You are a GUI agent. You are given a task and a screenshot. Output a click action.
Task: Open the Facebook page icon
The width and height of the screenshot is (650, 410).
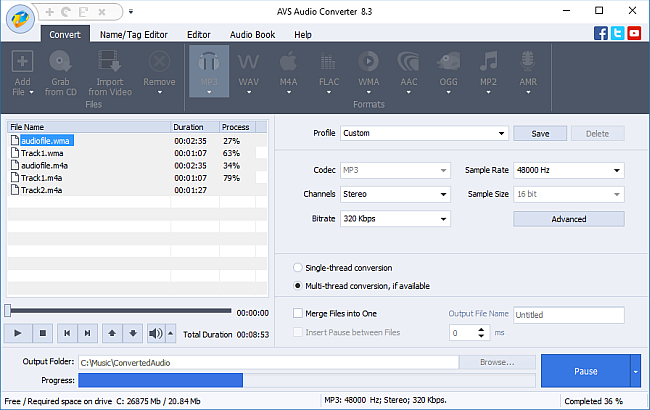point(601,33)
